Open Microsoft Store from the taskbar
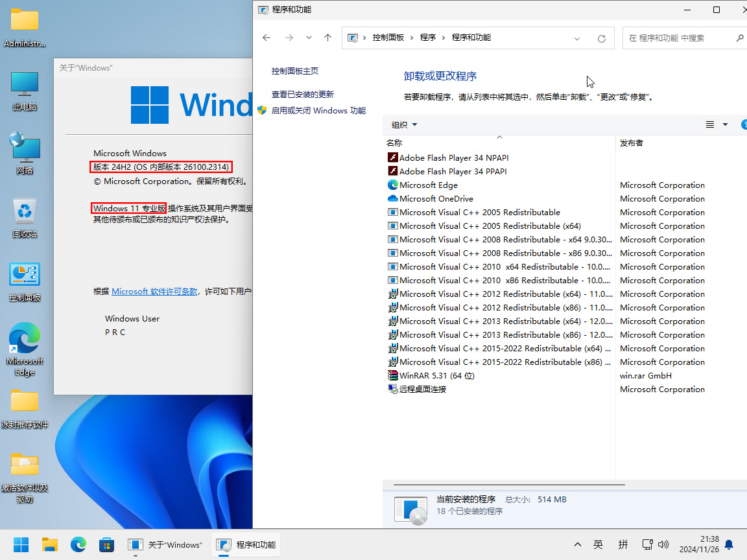747x560 pixels. pos(107,544)
